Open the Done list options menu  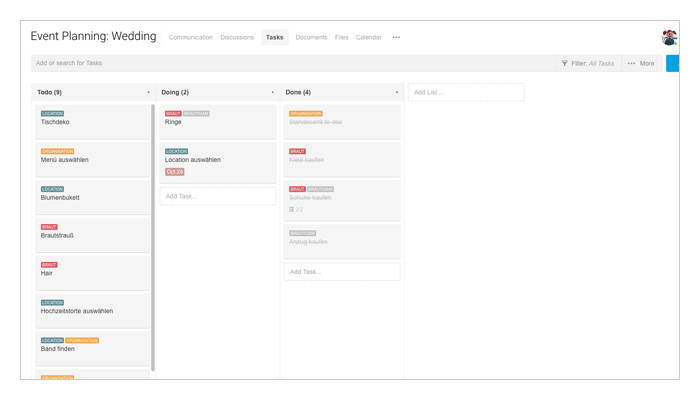[397, 92]
